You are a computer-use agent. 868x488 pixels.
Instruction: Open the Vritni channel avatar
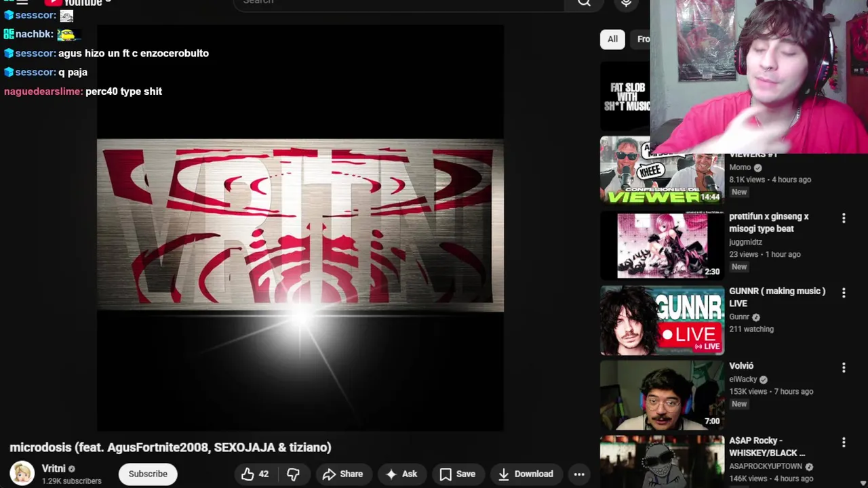coord(22,474)
